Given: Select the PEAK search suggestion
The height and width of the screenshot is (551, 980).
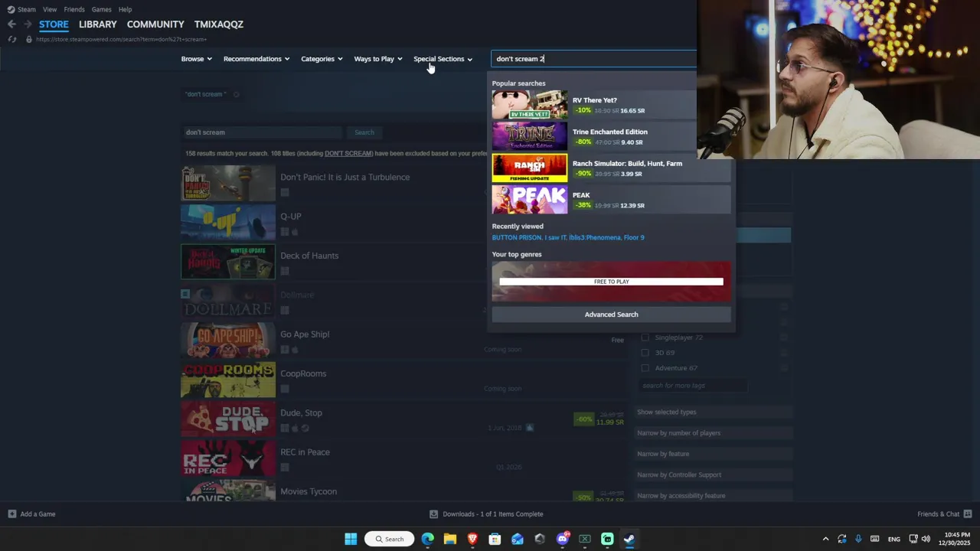Looking at the screenshot, I should click(611, 200).
